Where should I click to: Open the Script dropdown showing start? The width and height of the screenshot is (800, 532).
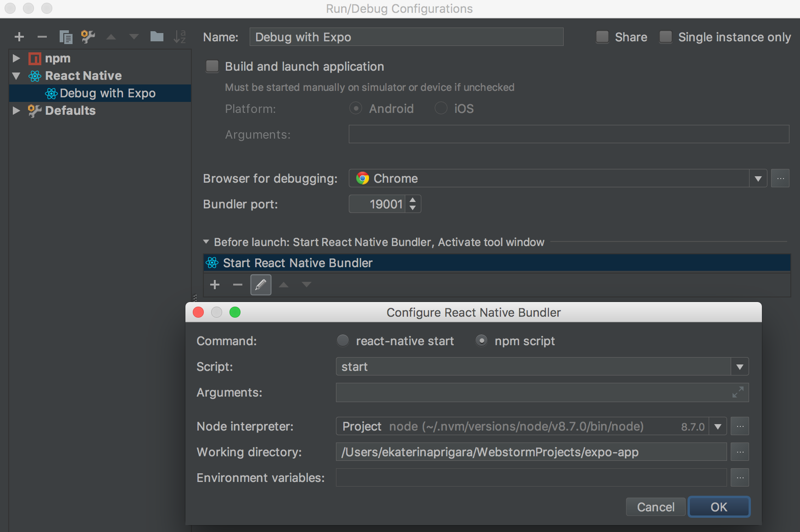point(740,367)
